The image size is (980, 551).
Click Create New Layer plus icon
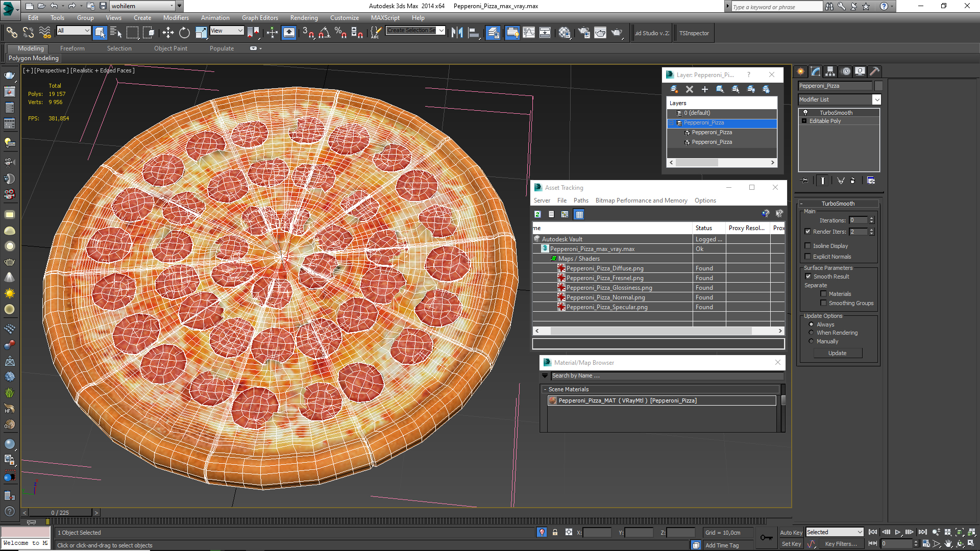click(x=705, y=89)
